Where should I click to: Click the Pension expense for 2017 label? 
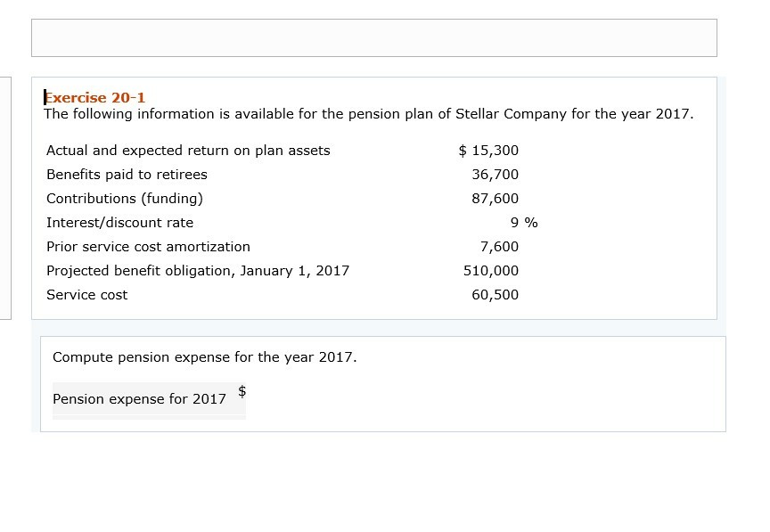tap(139, 399)
